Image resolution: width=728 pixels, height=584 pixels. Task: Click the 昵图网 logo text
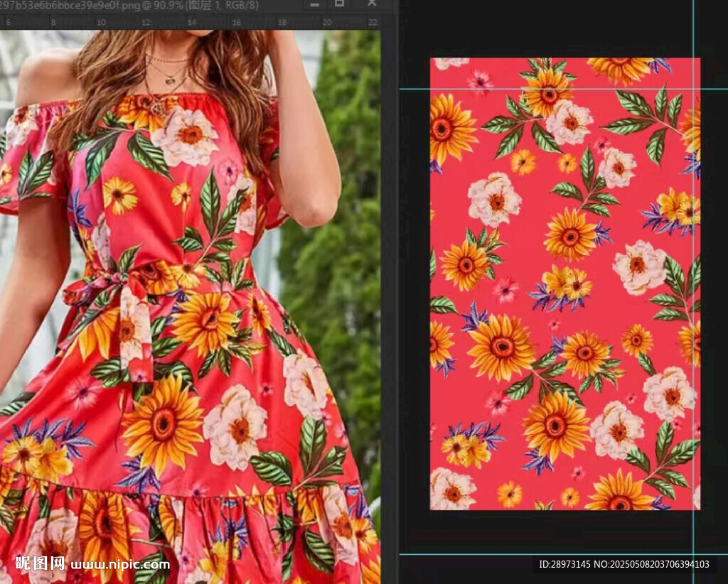(41, 564)
